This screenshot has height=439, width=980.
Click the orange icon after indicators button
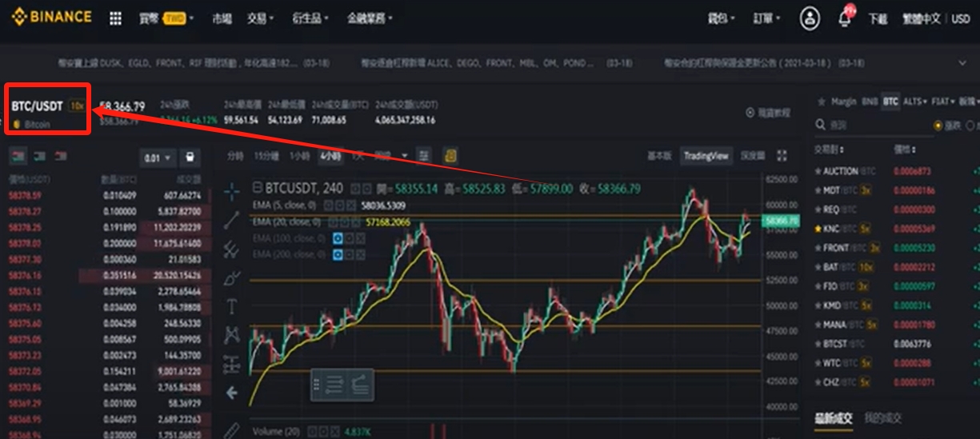(x=450, y=155)
